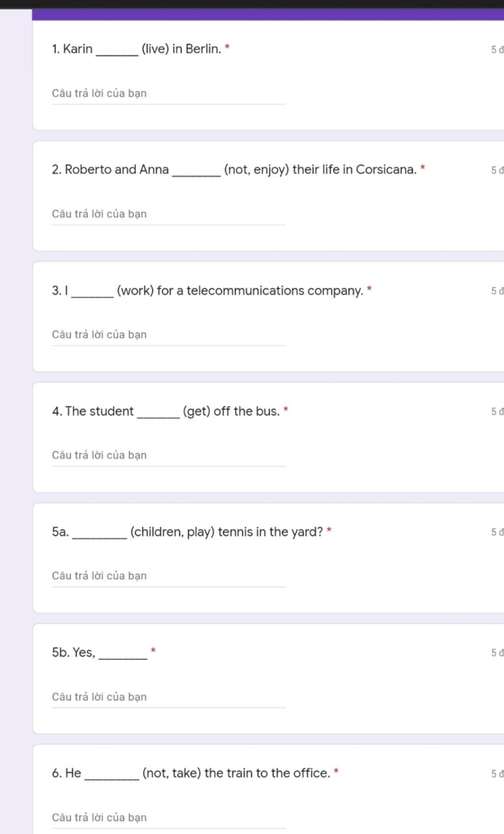Image resolution: width=504 pixels, height=834 pixels.
Task: Click '4. The student (get) off the bus' text
Action: click(x=166, y=411)
